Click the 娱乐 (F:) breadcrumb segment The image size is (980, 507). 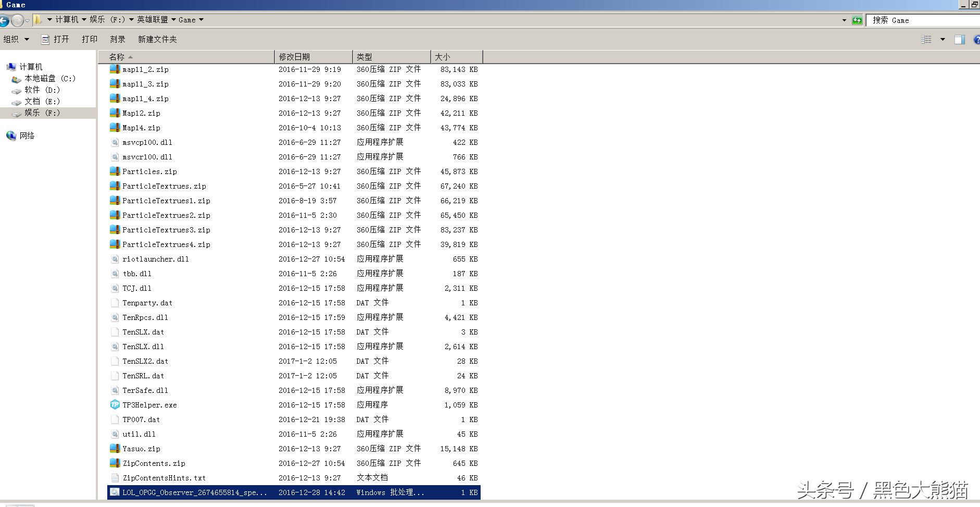pos(107,20)
